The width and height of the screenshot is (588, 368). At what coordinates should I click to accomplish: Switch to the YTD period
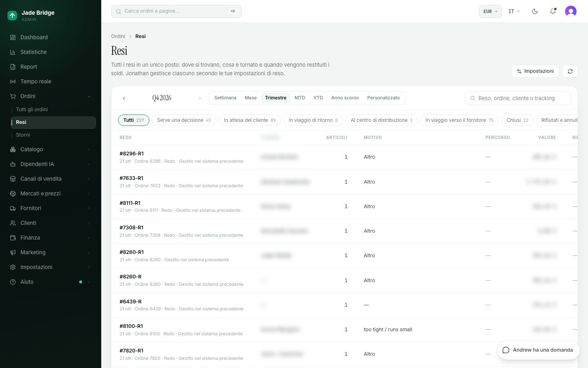click(318, 98)
